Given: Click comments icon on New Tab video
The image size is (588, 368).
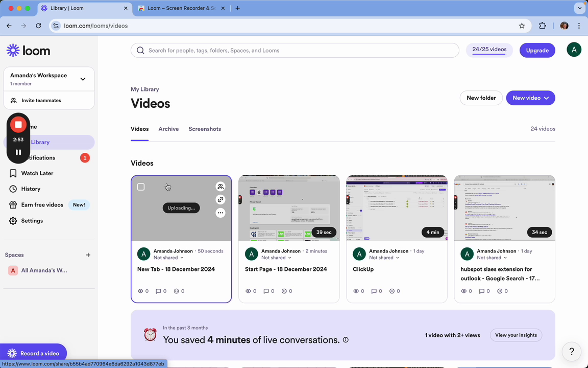Looking at the screenshot, I should tap(158, 291).
